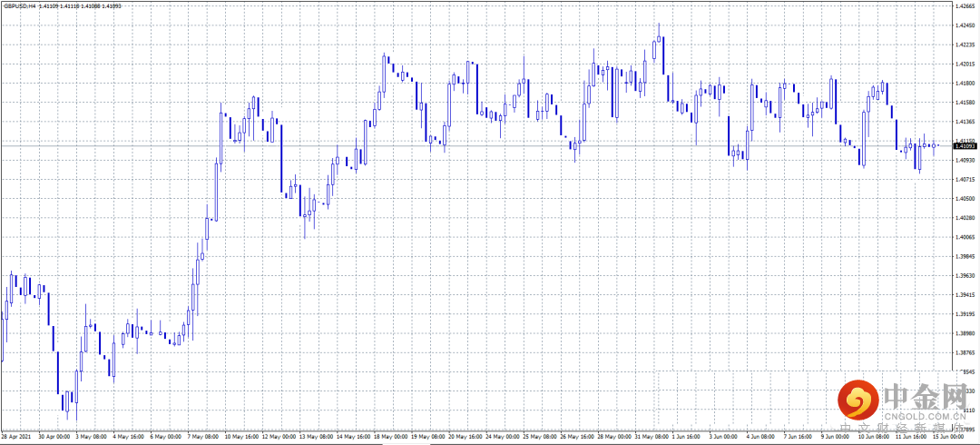Viewport: 980px width, 445px height.
Task: Click the 18 May 00:00 time label
Action: pos(391,436)
